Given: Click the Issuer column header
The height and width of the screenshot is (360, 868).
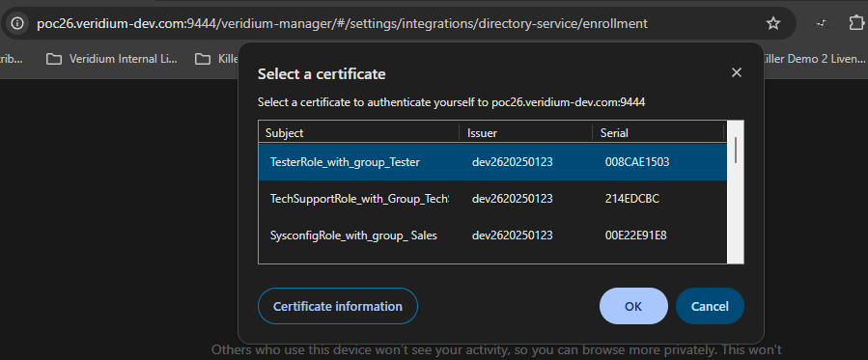Looking at the screenshot, I should click(525, 133).
